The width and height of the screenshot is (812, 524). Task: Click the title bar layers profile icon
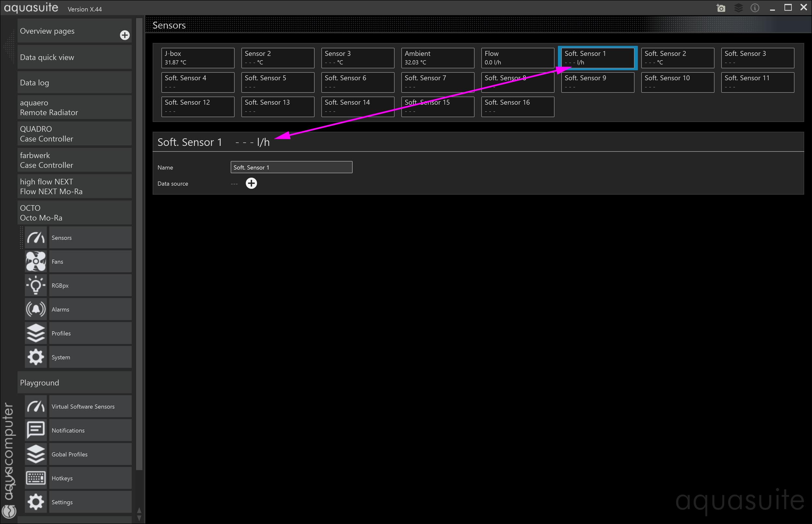[x=738, y=8]
